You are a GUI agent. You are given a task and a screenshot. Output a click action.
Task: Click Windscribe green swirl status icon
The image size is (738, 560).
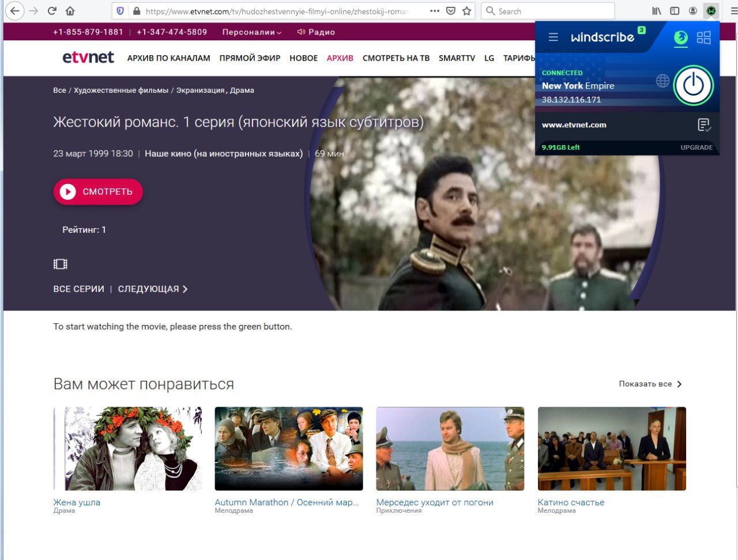coord(681,37)
